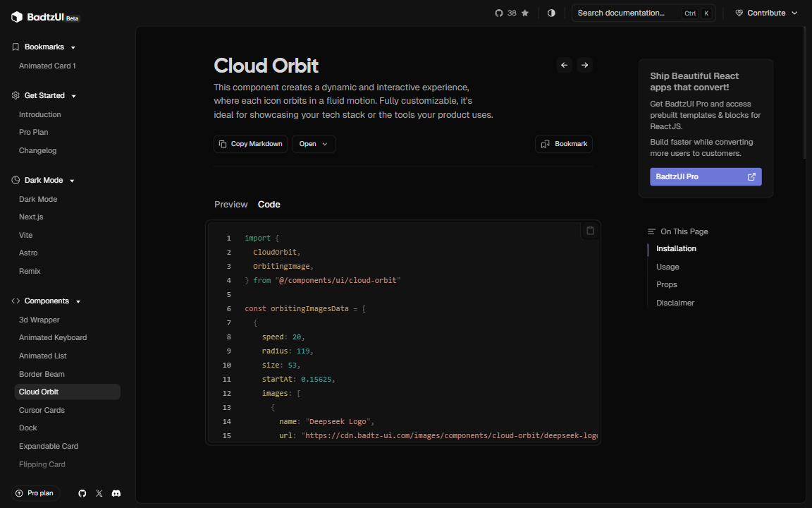Jump to Props in On This Page
The height and width of the screenshot is (508, 812).
(x=666, y=285)
